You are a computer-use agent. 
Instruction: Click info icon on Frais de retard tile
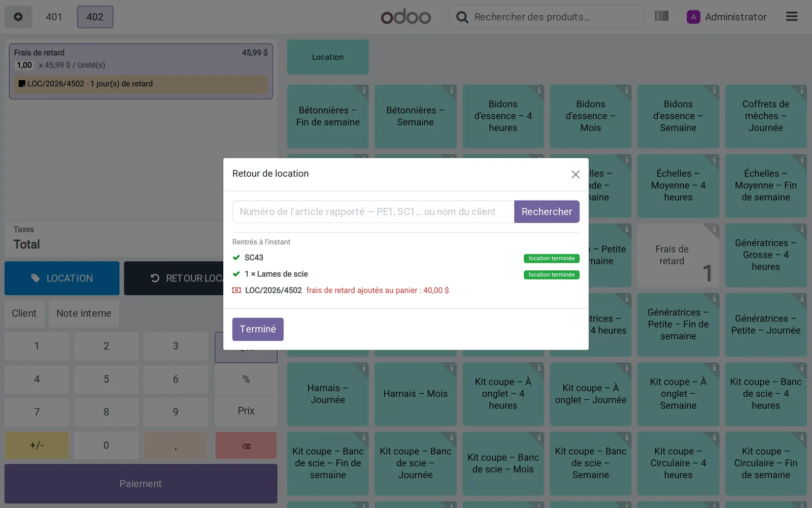[714, 229]
